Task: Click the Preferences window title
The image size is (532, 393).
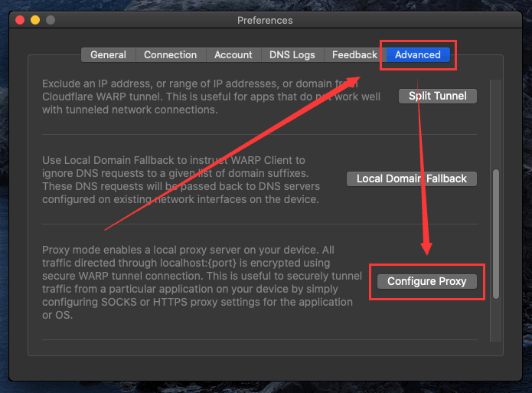Action: (265, 20)
